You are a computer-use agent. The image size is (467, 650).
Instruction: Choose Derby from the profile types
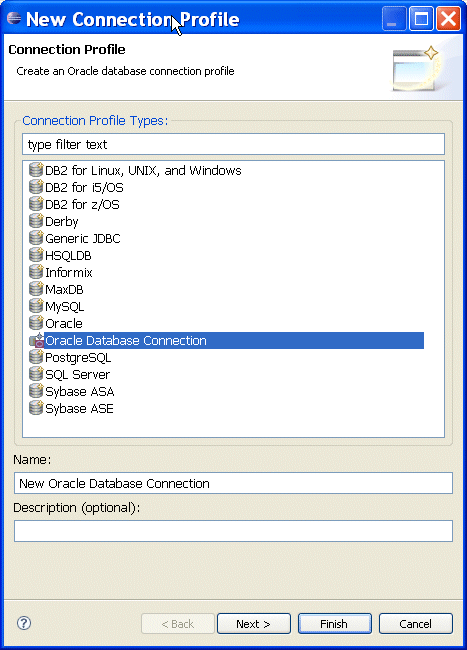61,221
